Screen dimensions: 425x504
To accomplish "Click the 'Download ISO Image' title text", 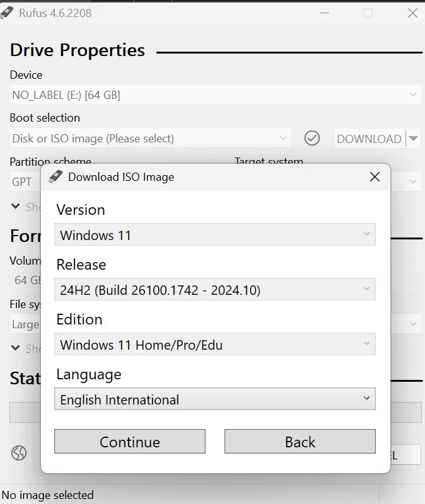I will tap(121, 177).
